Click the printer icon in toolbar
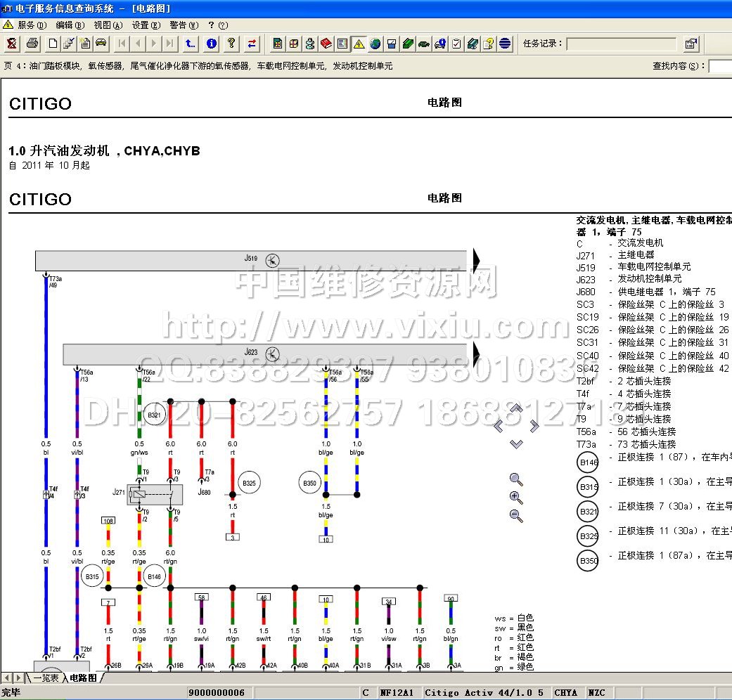This screenshot has height=700, width=732. tap(32, 44)
